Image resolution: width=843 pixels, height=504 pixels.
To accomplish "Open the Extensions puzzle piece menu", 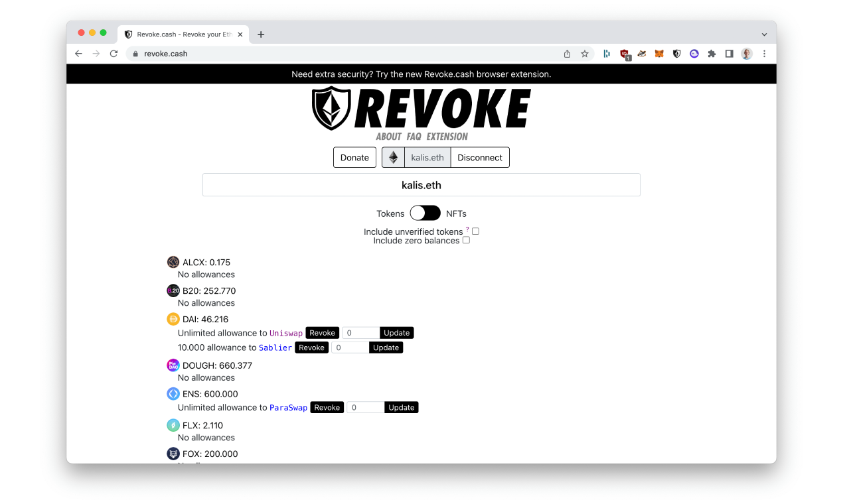I will tap(712, 54).
